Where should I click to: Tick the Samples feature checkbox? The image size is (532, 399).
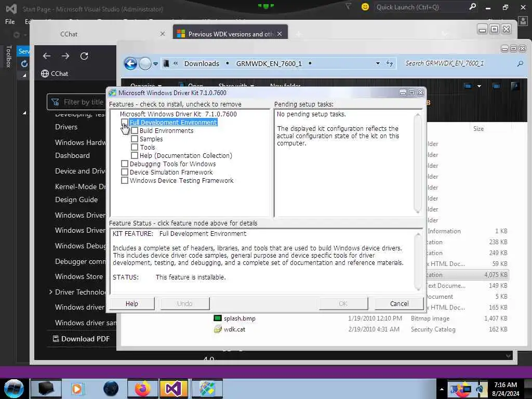pos(135,139)
